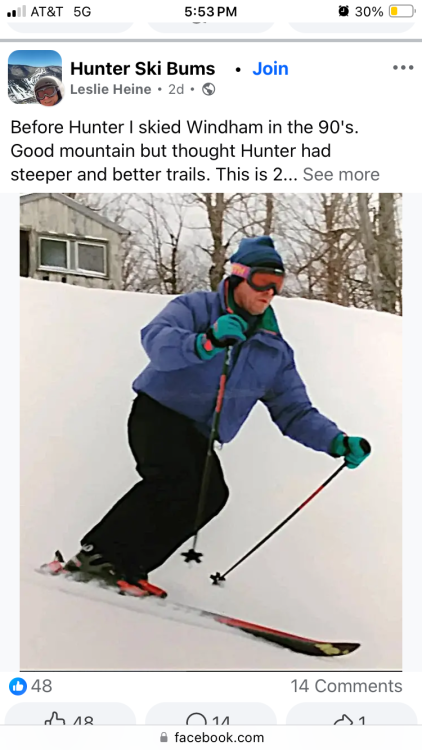Tap the alarm icon in status bar
The height and width of the screenshot is (750, 422).
[x=344, y=11]
